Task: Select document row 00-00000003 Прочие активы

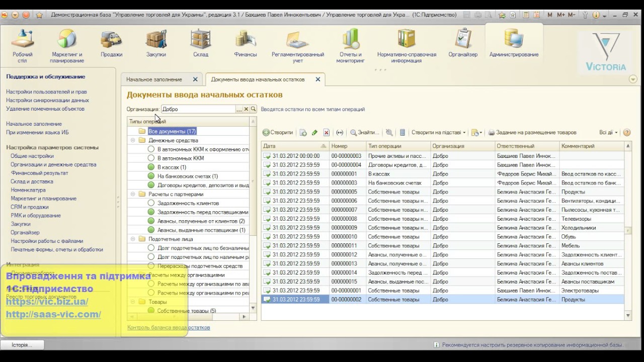Action: 443,156
